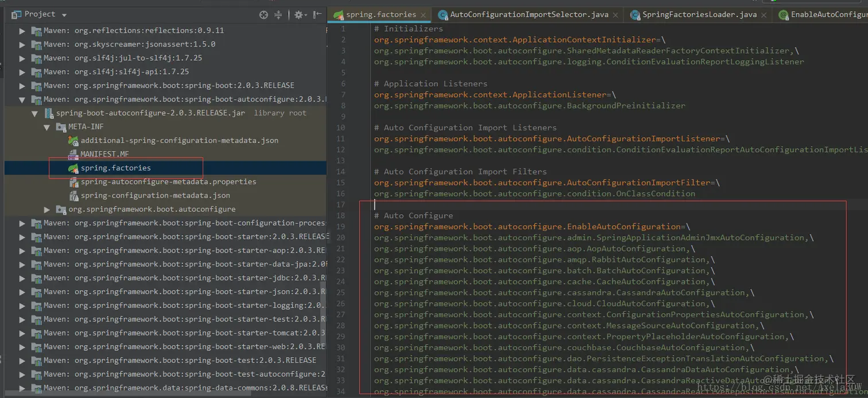Click the library icon of Maven jul-to-slf4j:1.7.25
This screenshot has height=398, width=868.
tap(36, 58)
